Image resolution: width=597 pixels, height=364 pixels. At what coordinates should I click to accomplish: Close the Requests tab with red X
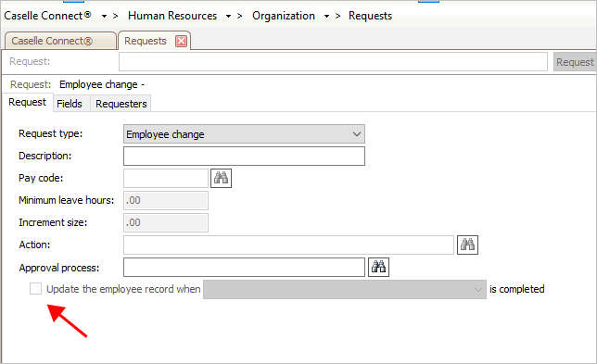coord(182,41)
